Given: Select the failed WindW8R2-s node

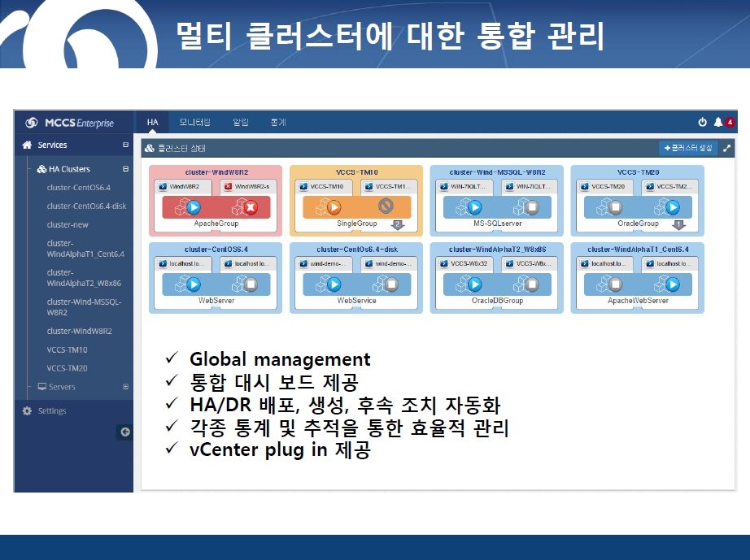Looking at the screenshot, I should click(249, 187).
